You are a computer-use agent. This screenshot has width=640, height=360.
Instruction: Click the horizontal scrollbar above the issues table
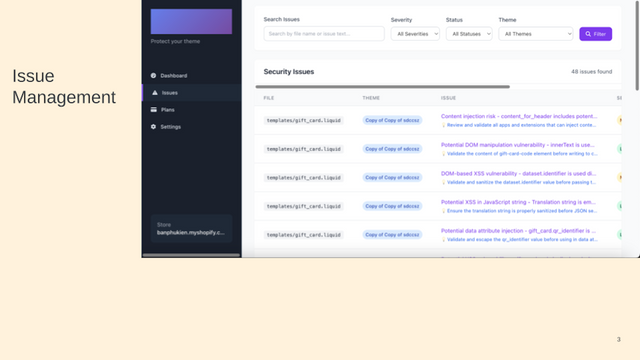[382, 87]
